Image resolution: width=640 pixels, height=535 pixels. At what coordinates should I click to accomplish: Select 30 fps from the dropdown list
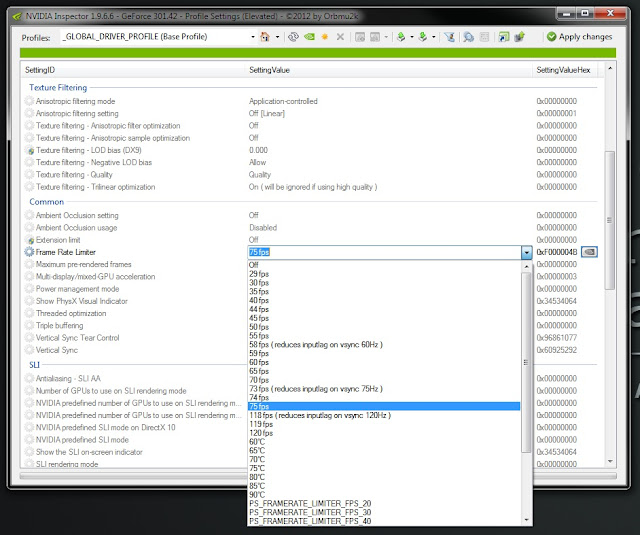384,283
